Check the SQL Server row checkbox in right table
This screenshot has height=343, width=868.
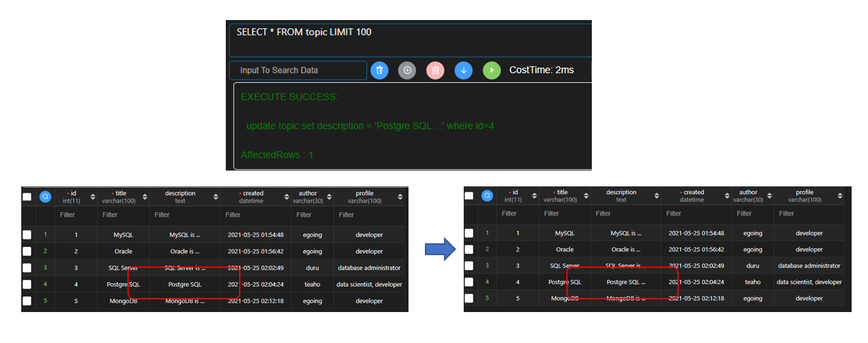(x=469, y=266)
